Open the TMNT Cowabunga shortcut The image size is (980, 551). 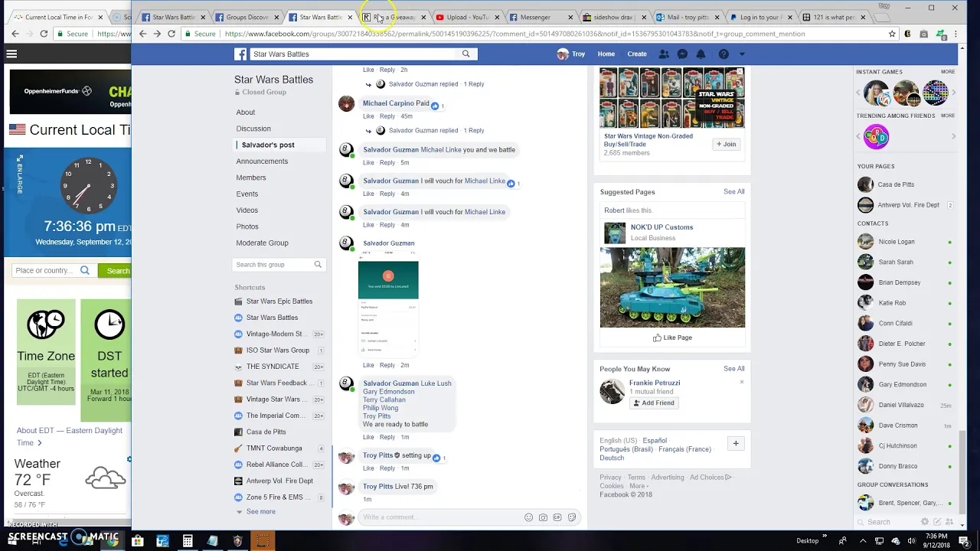pos(274,448)
